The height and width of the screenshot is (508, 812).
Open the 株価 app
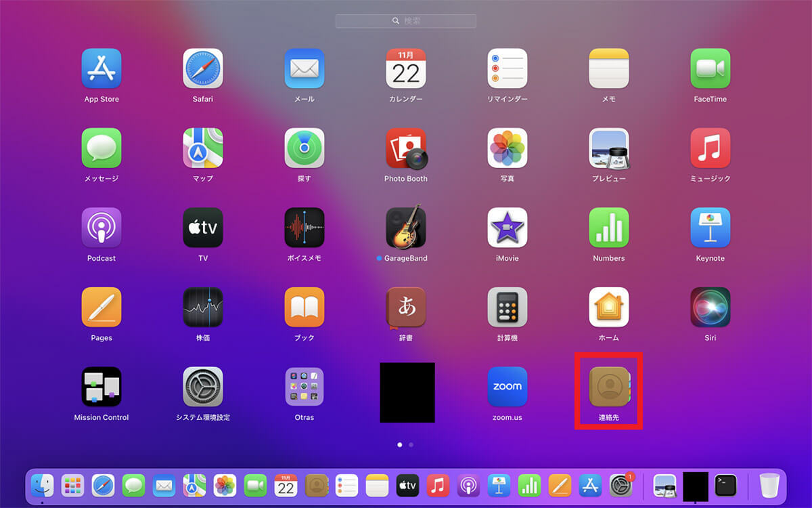tap(203, 307)
